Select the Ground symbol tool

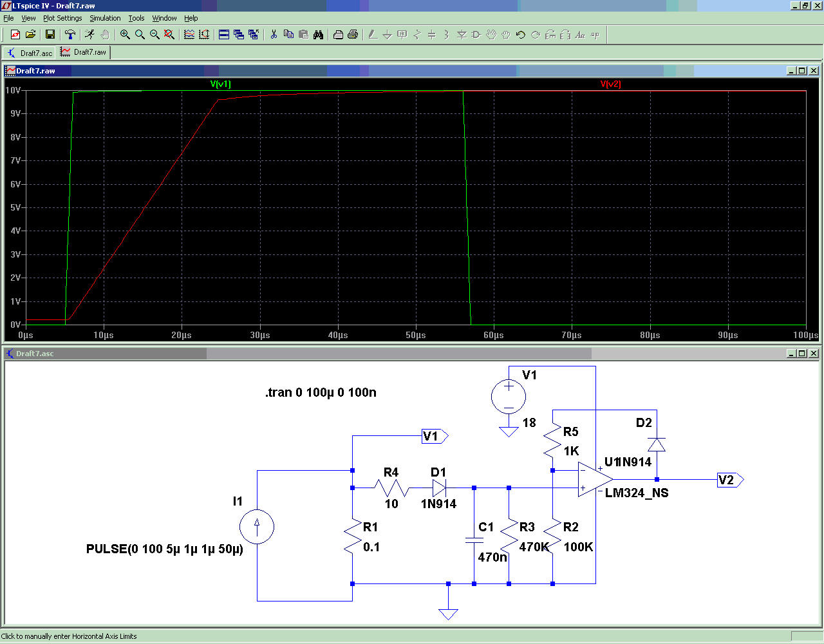pyautogui.click(x=388, y=35)
